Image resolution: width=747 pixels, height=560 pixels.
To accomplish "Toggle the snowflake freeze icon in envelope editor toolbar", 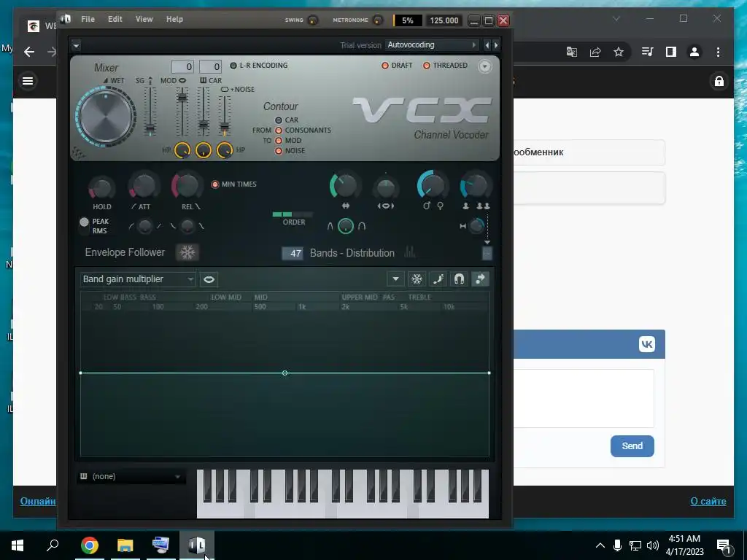I will tap(417, 279).
